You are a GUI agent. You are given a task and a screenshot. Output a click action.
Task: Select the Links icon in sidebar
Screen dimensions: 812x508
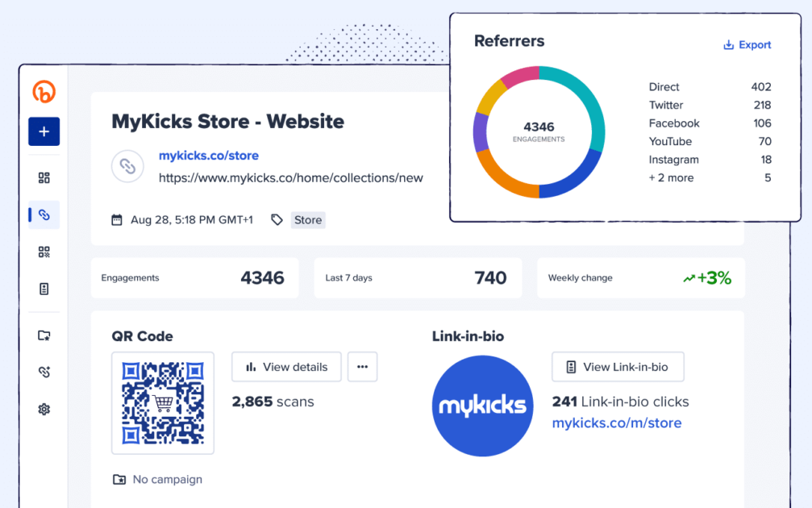tap(44, 215)
